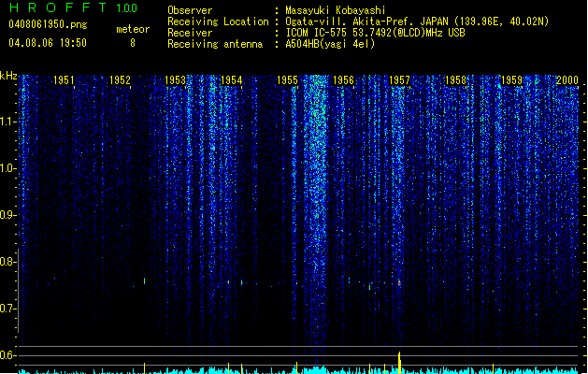Select the filename 0408061950.png
Screen dimensions: 588x374
click(48, 24)
